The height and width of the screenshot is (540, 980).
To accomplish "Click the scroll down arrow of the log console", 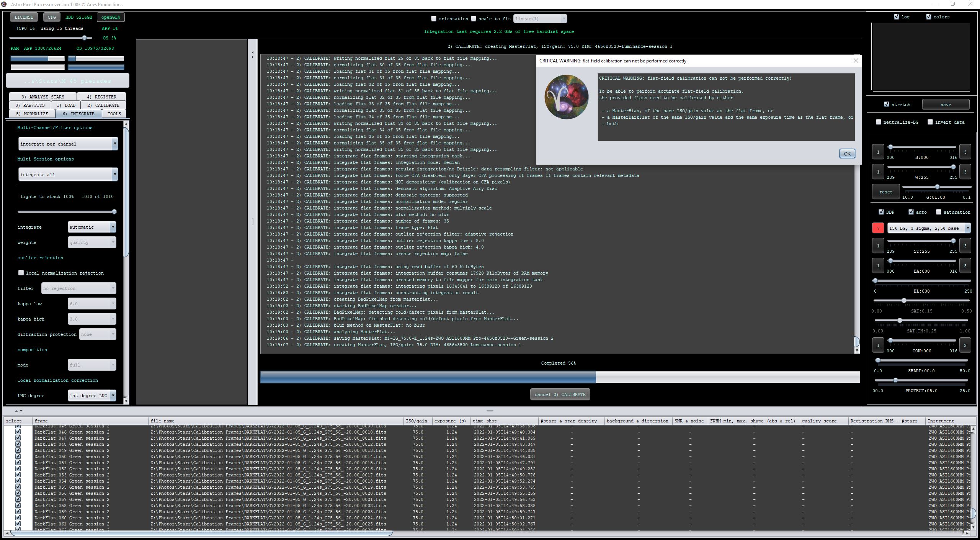I will coord(857,350).
